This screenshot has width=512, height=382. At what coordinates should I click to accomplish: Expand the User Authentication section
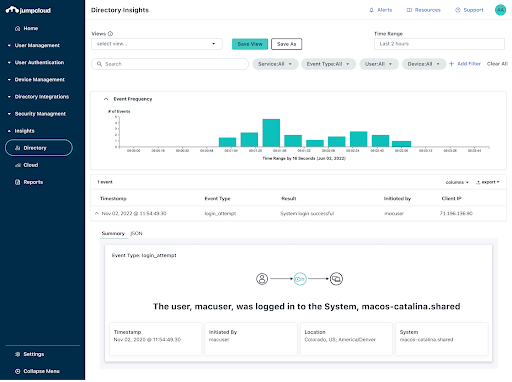[x=35, y=62]
